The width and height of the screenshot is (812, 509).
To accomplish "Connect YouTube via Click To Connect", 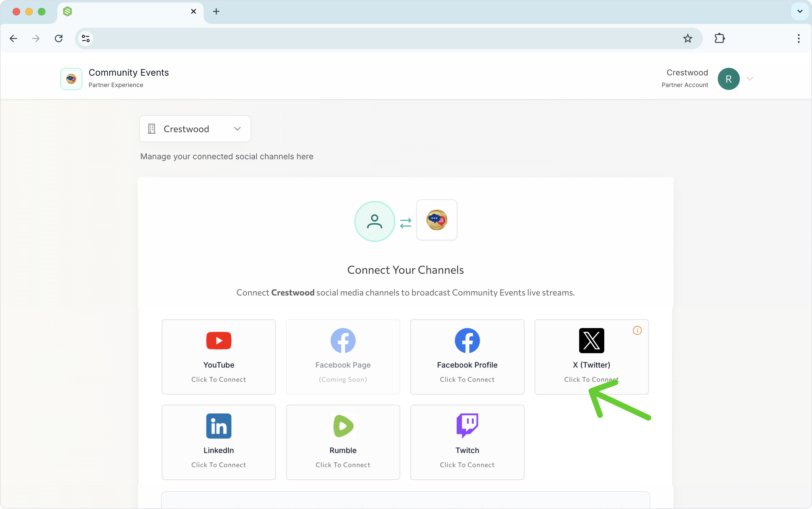I will [219, 379].
